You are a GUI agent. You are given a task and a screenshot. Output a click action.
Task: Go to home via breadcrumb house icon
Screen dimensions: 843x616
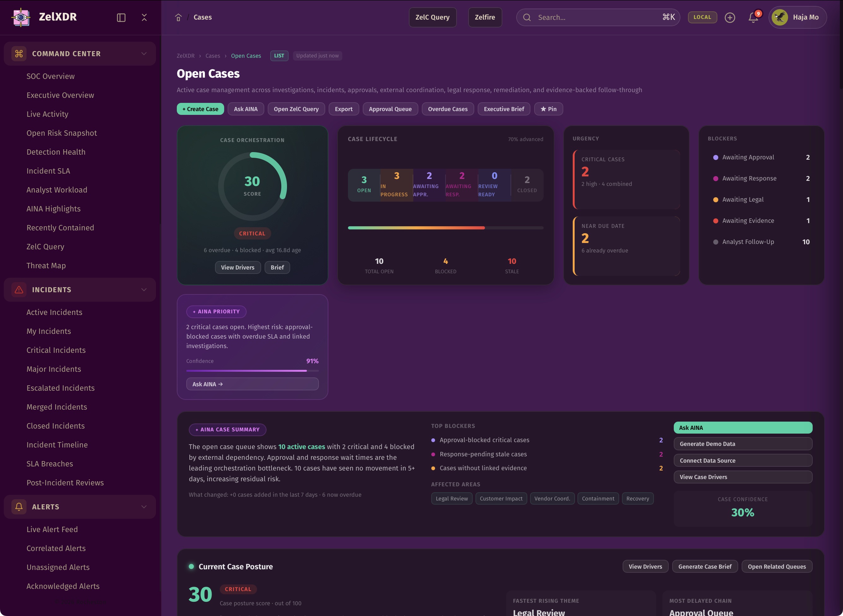click(x=178, y=18)
